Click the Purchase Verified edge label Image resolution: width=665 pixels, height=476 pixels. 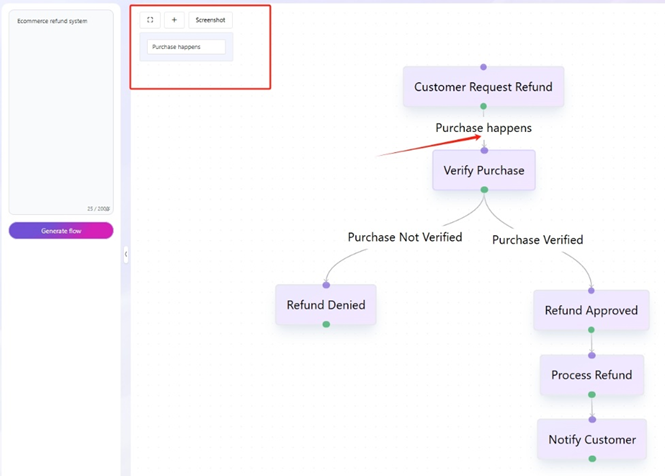click(537, 240)
